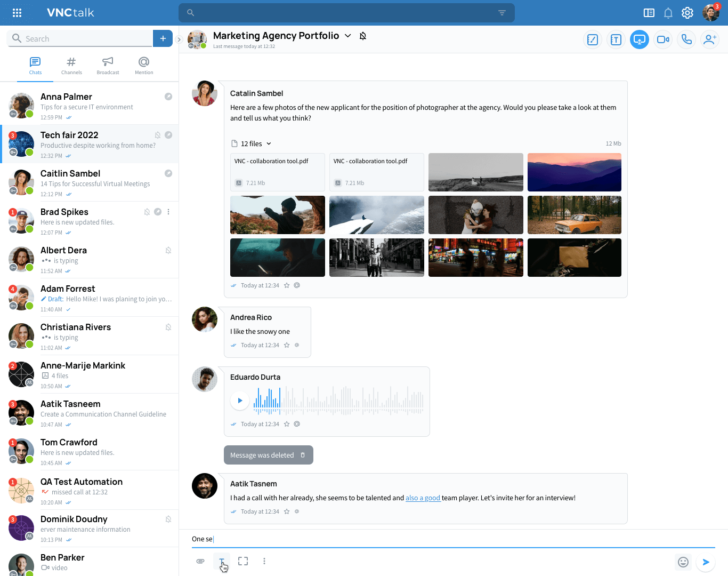The image size is (728, 576).
Task: Toggle mute bell on Christiana Rivers chat
Action: [168, 327]
